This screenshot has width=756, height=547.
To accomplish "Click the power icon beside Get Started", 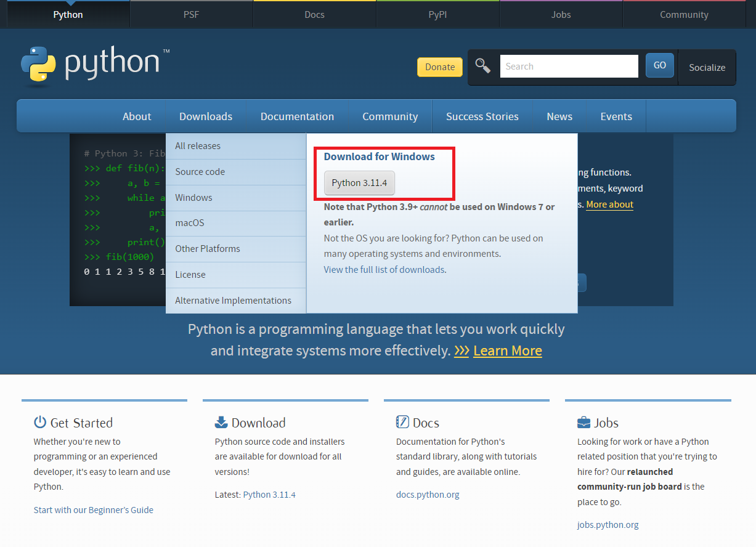I will (40, 422).
